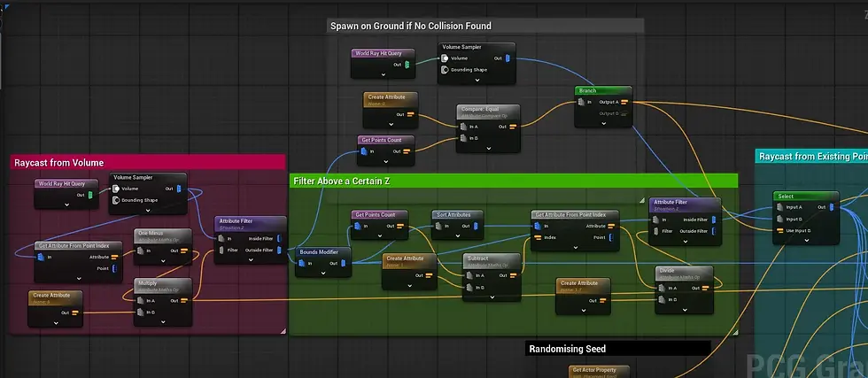Click In A pin on Multiply node
This screenshot has height=378, width=868.
click(x=141, y=300)
